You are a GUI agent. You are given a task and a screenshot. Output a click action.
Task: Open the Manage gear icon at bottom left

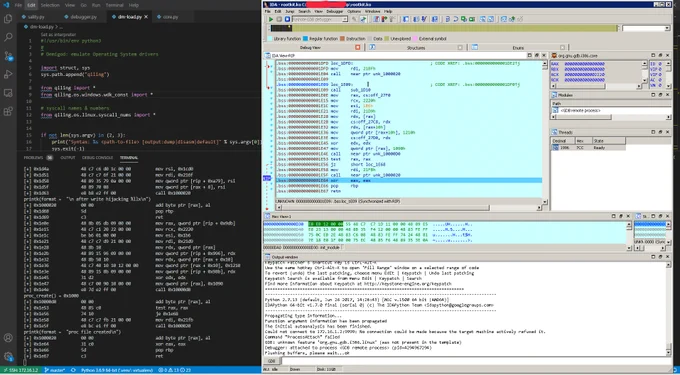[x=8, y=356]
